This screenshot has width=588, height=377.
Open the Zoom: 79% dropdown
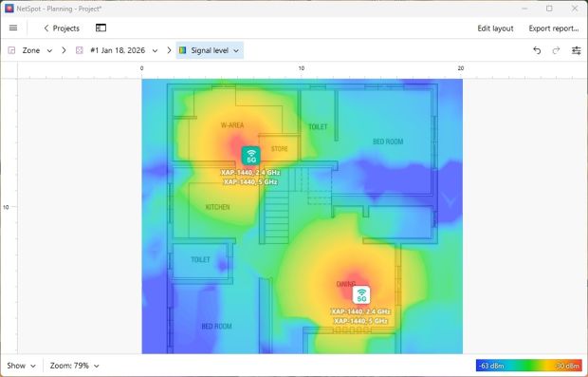[75, 366]
